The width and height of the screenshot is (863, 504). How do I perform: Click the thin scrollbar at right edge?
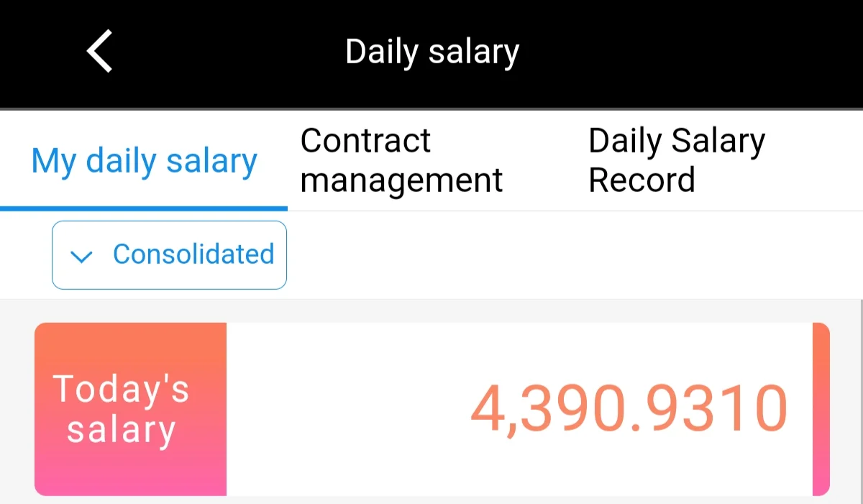tap(861, 401)
